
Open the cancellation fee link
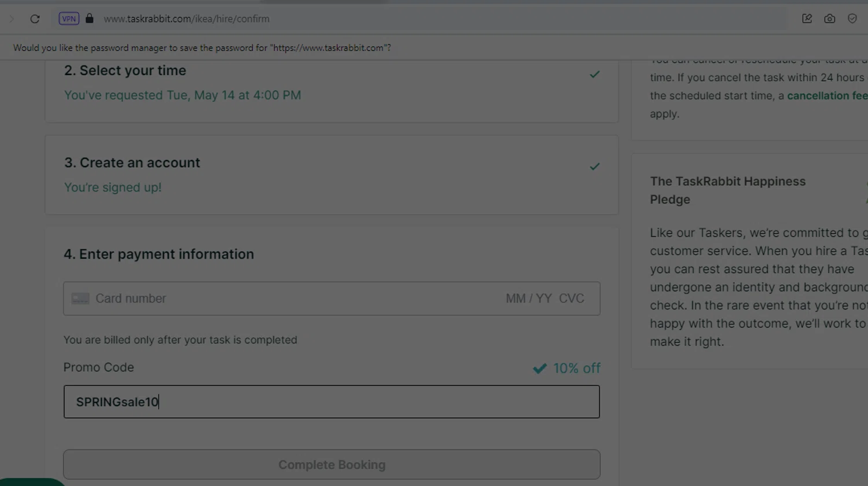tap(827, 95)
